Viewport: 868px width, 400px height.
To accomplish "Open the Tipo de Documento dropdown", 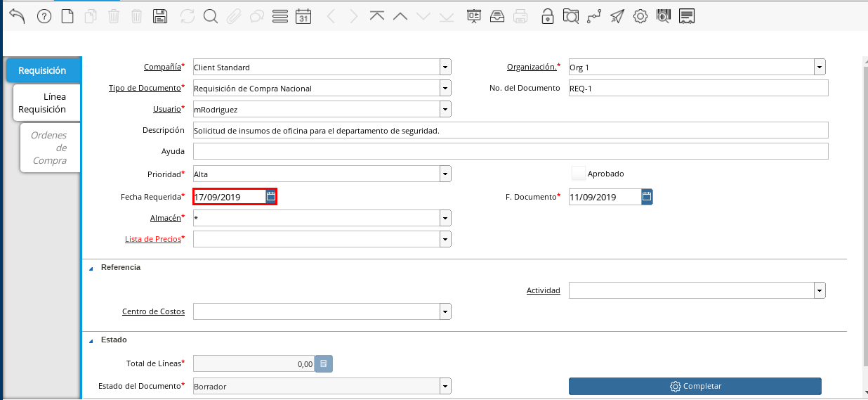I will pyautogui.click(x=445, y=88).
